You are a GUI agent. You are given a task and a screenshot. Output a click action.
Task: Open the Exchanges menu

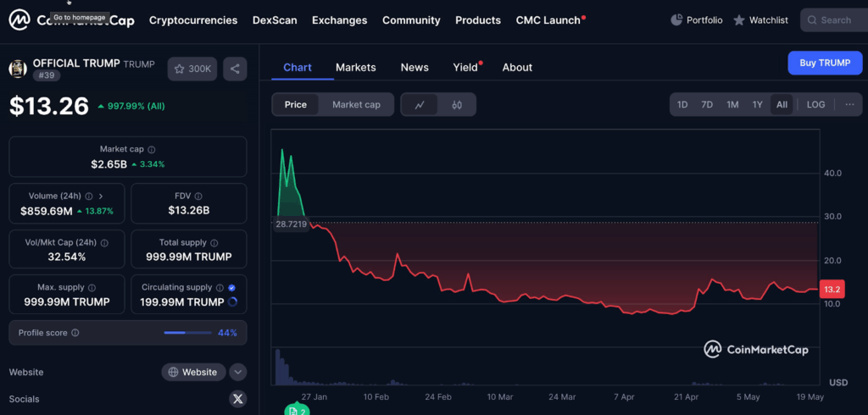pos(339,20)
